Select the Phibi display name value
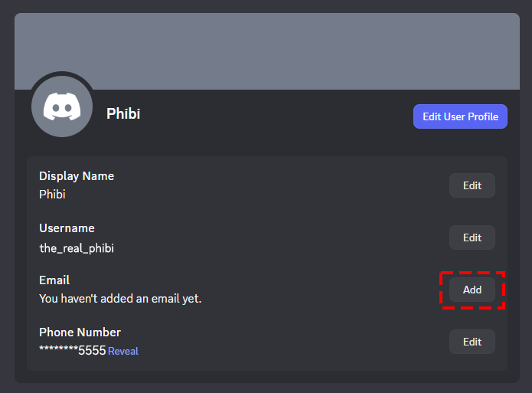The width and height of the screenshot is (532, 393). (x=52, y=195)
